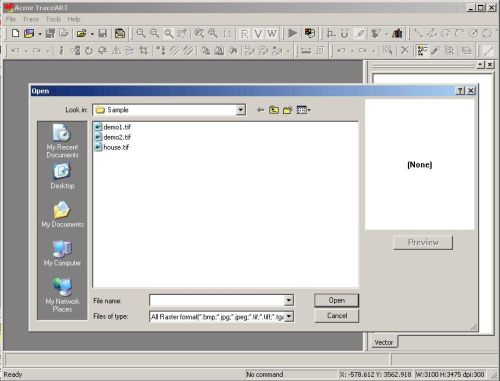Image resolution: width=500 pixels, height=381 pixels.
Task: Select the house.tif file
Action: coord(112,147)
